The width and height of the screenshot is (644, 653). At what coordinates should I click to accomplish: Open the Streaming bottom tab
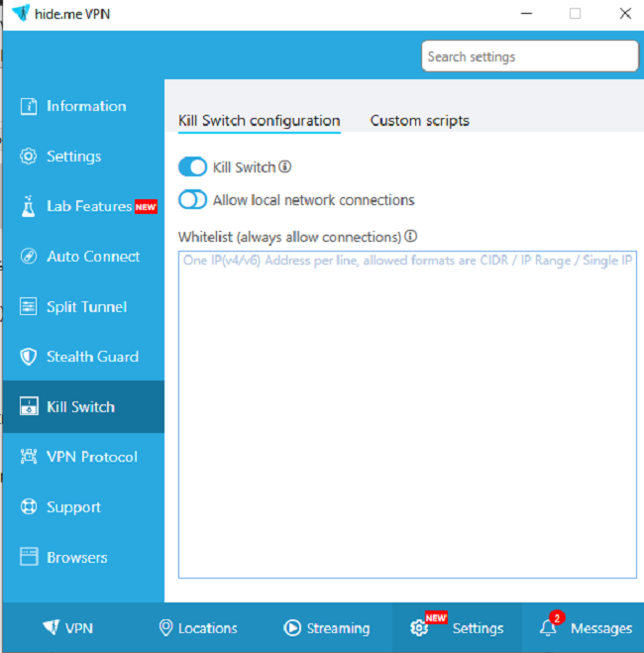coord(327,627)
